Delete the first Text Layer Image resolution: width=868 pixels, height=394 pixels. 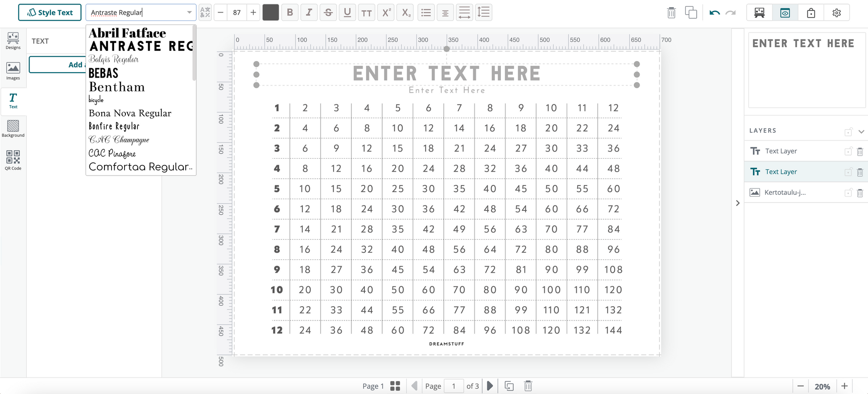[860, 152]
